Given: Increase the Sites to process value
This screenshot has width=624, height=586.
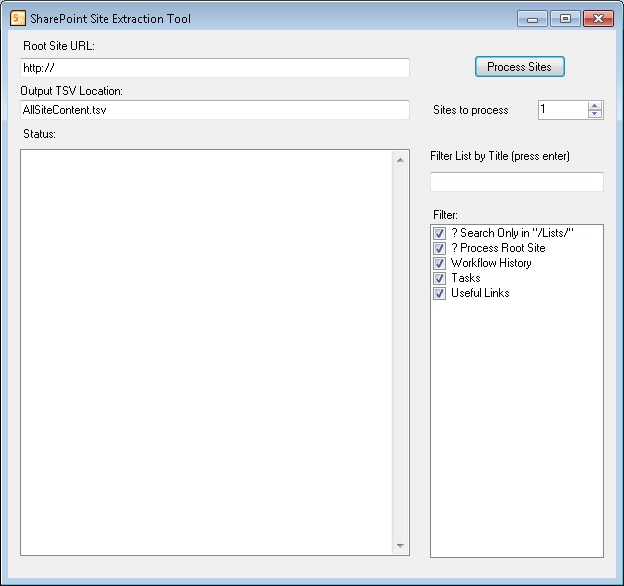Looking at the screenshot, I should coord(595,106).
